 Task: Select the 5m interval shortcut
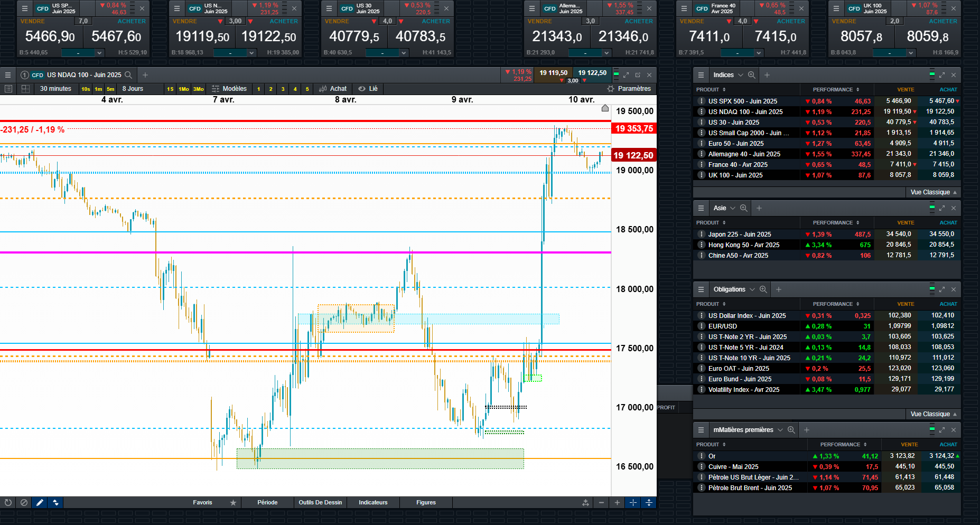pyautogui.click(x=110, y=89)
